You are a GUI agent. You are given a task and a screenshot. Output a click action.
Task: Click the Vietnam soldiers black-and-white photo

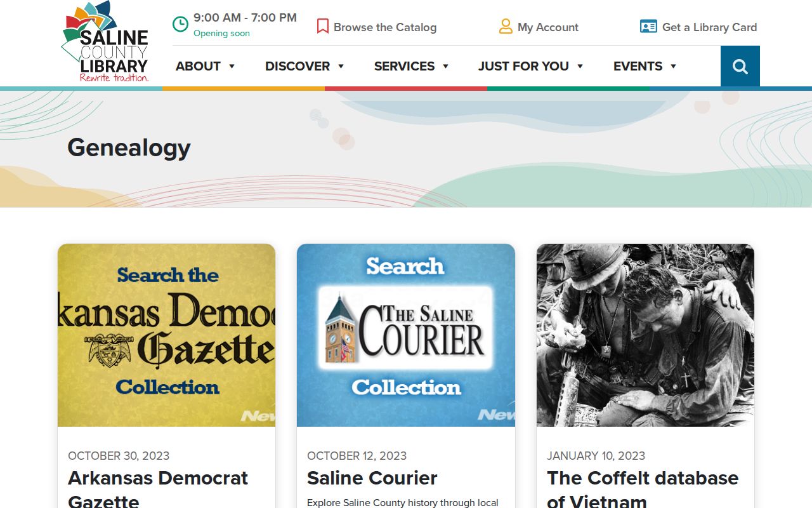point(645,335)
